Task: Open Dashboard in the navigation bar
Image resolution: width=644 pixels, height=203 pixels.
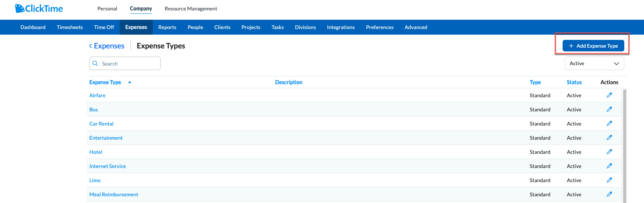Action: pyautogui.click(x=33, y=27)
